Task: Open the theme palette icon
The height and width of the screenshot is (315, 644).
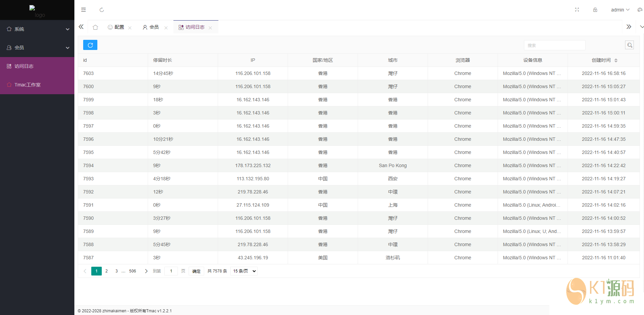Action: (x=640, y=10)
